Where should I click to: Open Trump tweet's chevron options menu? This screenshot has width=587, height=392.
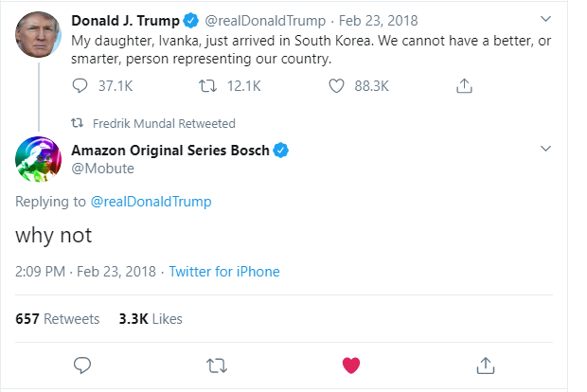[546, 19]
